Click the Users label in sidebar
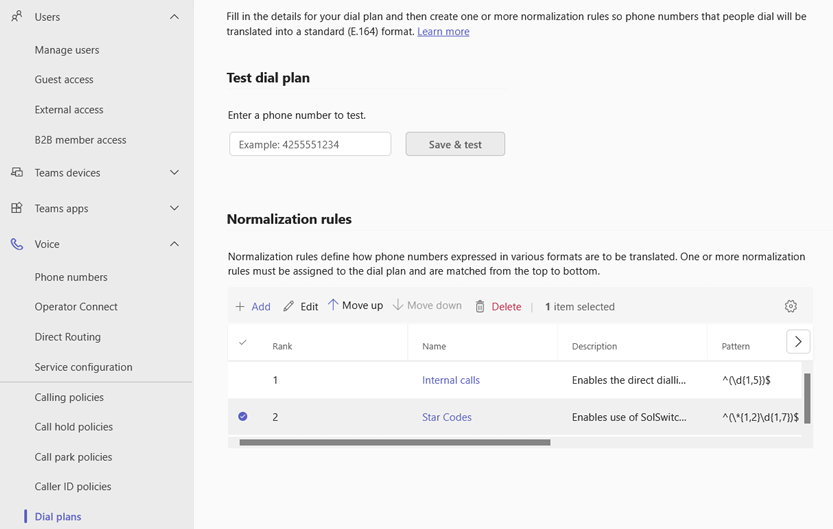The image size is (833, 529). click(x=47, y=17)
